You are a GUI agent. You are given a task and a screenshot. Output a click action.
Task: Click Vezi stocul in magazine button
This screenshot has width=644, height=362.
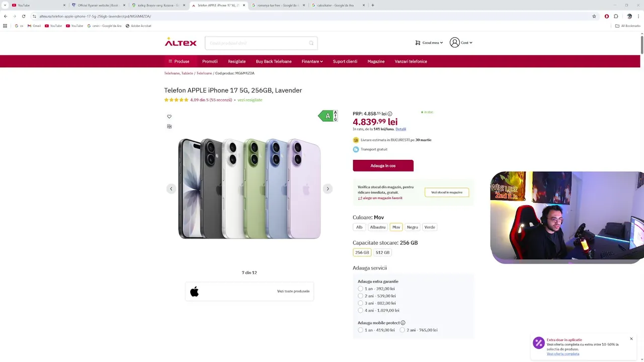(446, 192)
